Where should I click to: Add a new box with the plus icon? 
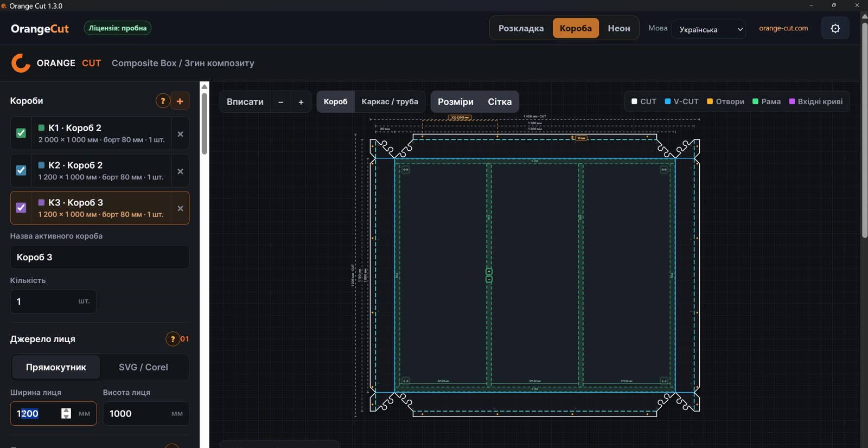(x=180, y=101)
